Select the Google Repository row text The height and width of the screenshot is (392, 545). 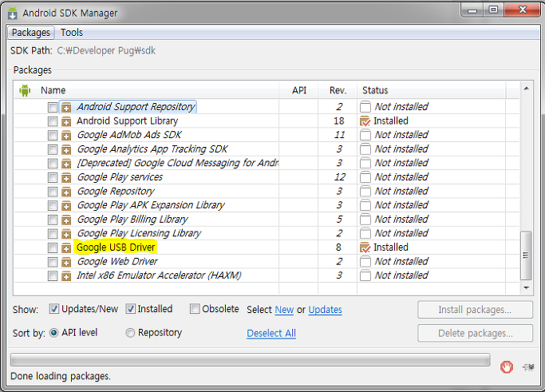point(116,191)
